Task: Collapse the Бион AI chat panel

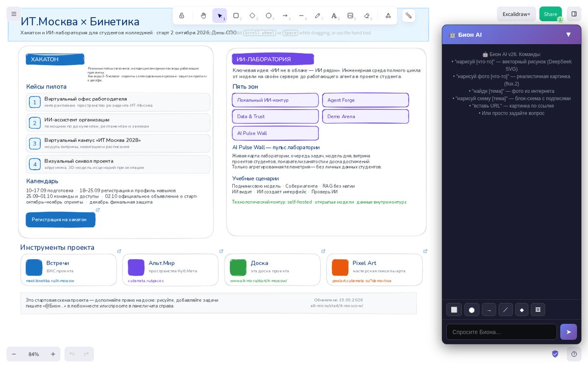Action: coord(568,34)
